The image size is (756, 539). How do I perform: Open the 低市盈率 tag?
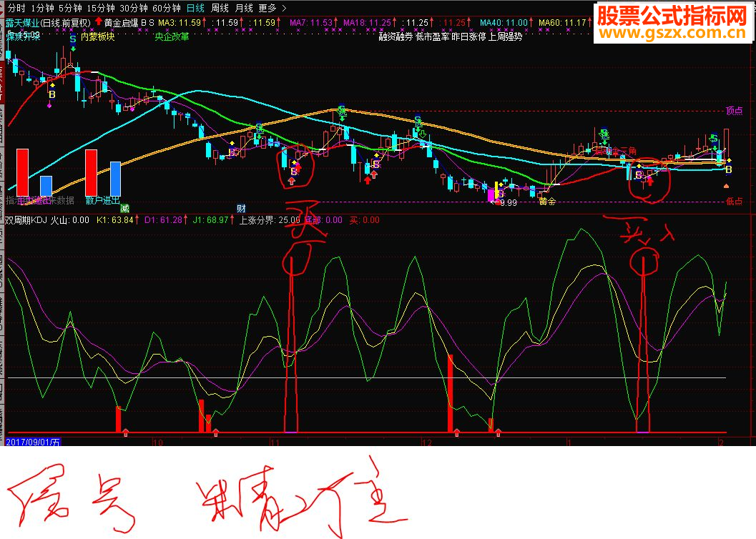(433, 36)
